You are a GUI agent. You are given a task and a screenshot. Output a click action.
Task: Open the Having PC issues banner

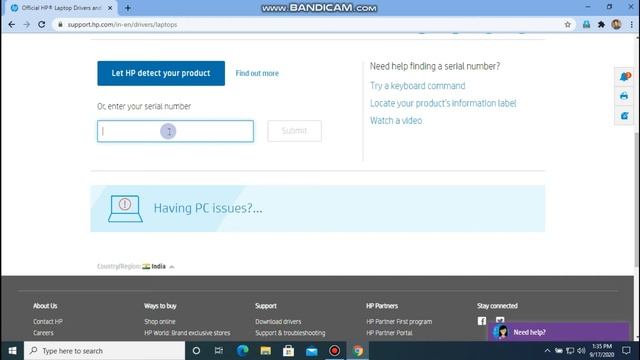click(x=318, y=209)
